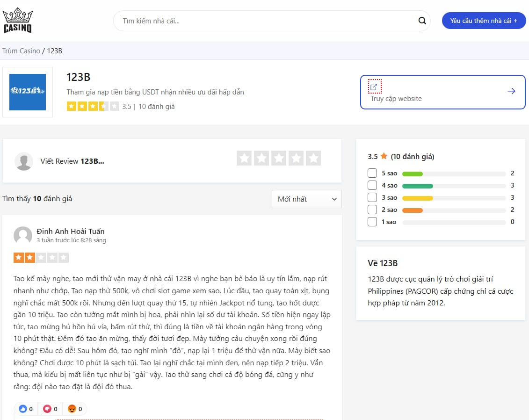Rate five stars in the review box
The width and height of the screenshot is (529, 420).
click(313, 158)
